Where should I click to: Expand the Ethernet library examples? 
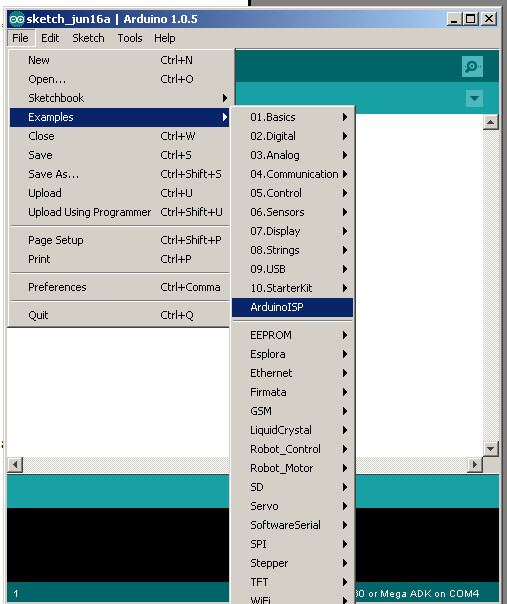(x=292, y=373)
